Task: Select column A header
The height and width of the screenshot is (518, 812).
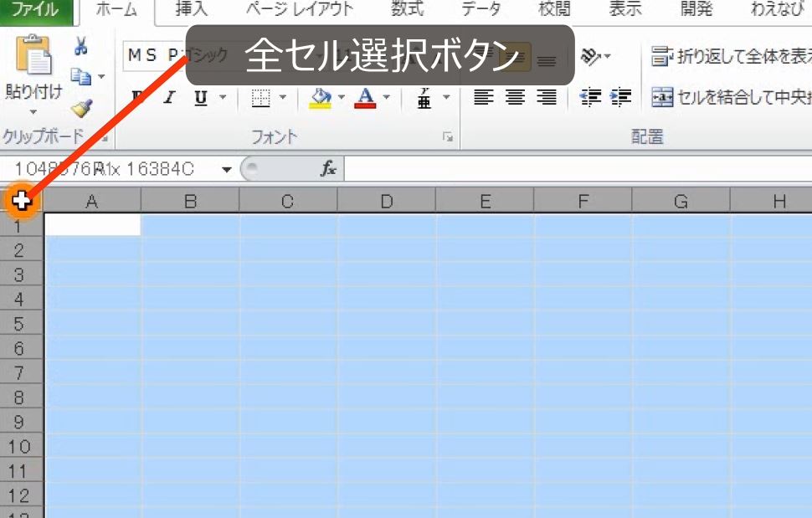Action: tap(91, 201)
